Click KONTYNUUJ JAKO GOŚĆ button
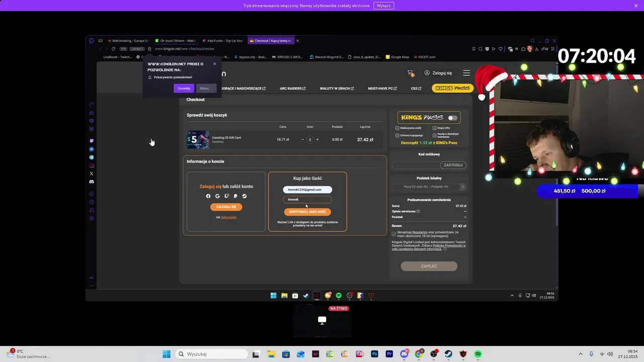Viewport: 644px width, 362px height. (x=307, y=212)
